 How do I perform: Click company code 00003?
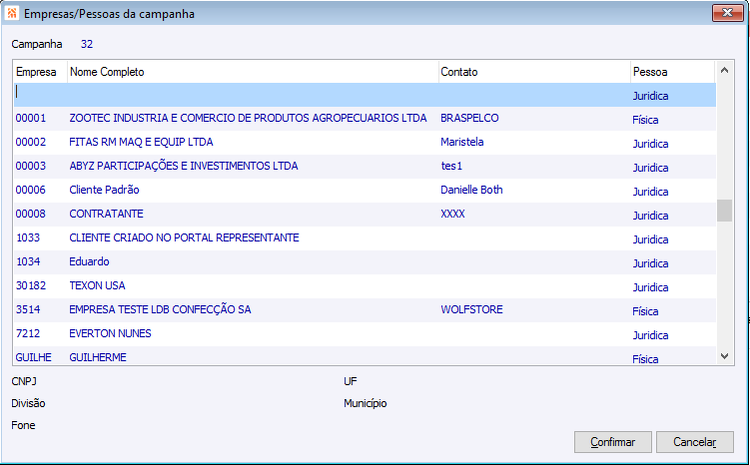pos(31,166)
